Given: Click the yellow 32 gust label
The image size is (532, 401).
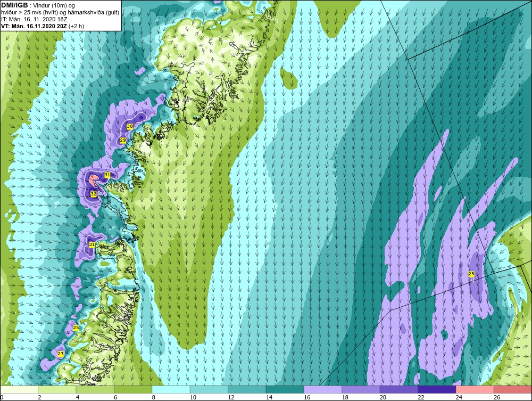Looking at the screenshot, I should (94, 194).
